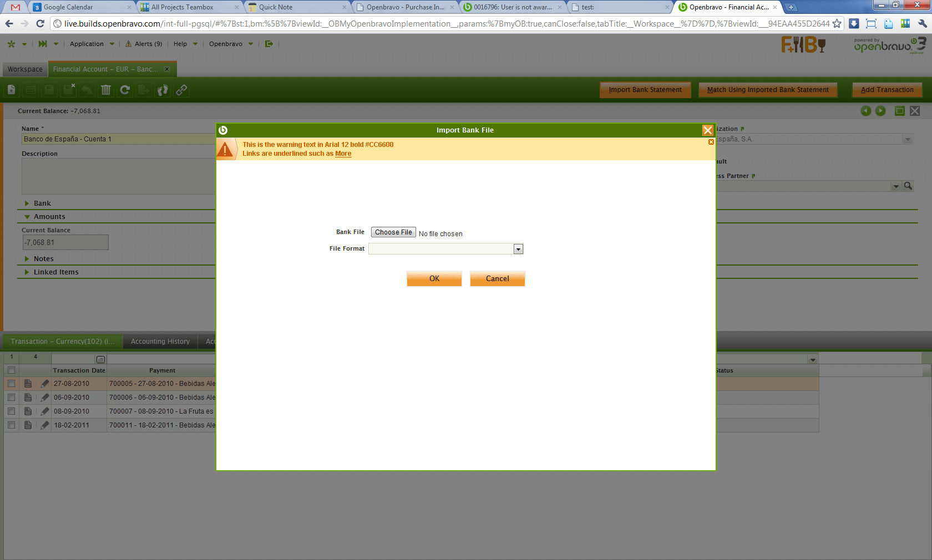Viewport: 932px width, 560px height.
Task: Click the Description text area
Action: (119, 176)
